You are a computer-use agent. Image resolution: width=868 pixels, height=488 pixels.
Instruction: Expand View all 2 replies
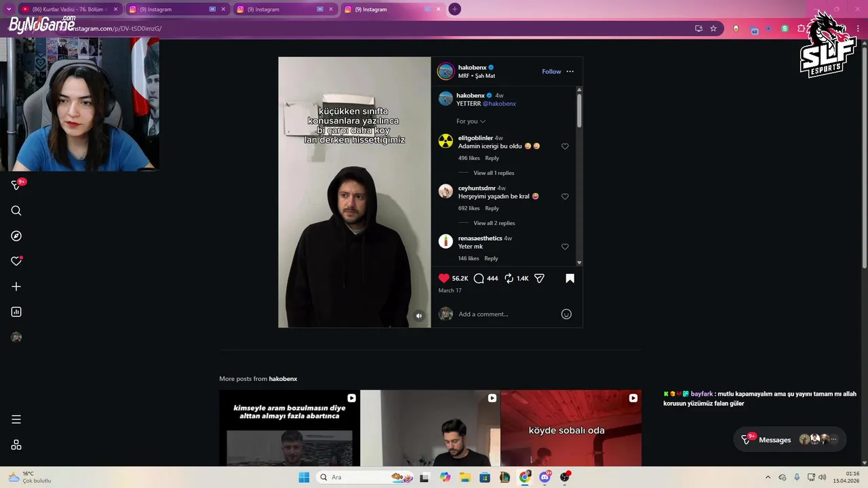click(494, 223)
